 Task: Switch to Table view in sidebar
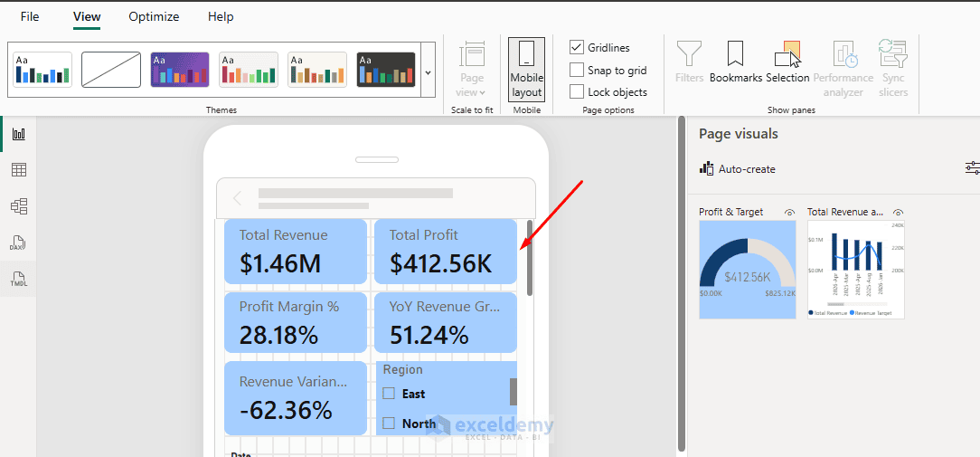[19, 169]
